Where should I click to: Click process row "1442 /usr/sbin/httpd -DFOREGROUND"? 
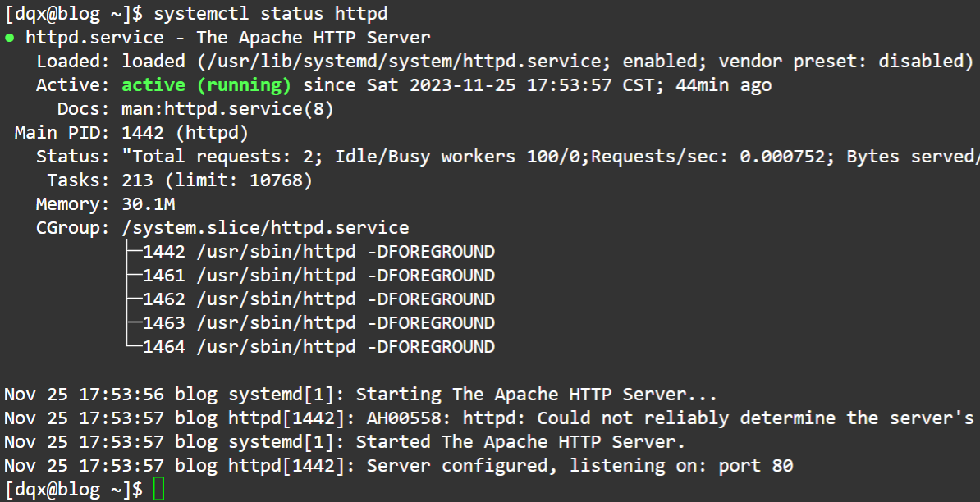[318, 252]
